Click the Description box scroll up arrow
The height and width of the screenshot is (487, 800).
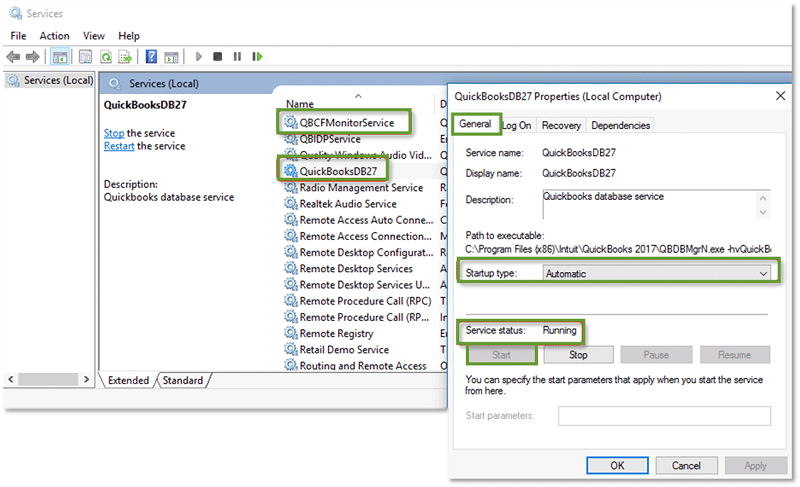[x=763, y=198]
